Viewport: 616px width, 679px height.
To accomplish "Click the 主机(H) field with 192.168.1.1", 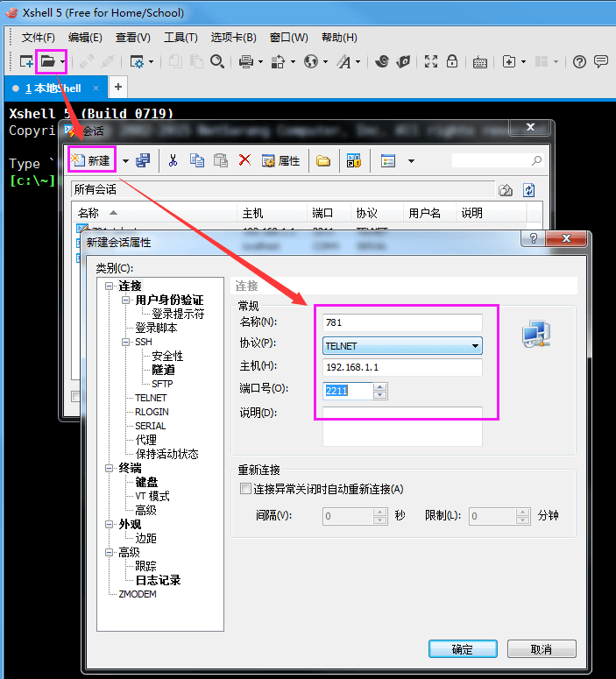I will pyautogui.click(x=402, y=367).
